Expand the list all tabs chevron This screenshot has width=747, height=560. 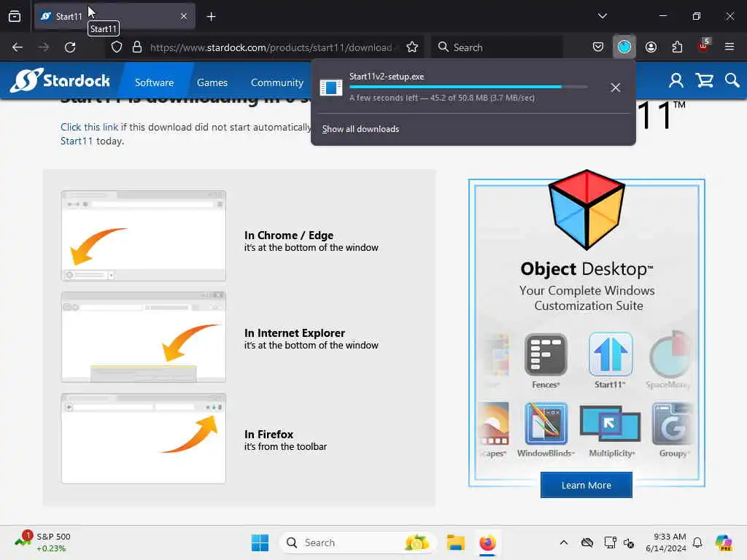(602, 16)
